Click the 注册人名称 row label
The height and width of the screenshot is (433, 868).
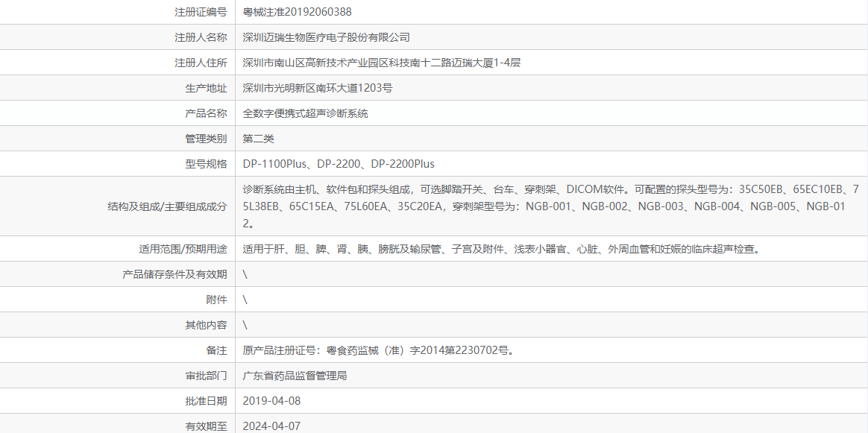tap(201, 37)
